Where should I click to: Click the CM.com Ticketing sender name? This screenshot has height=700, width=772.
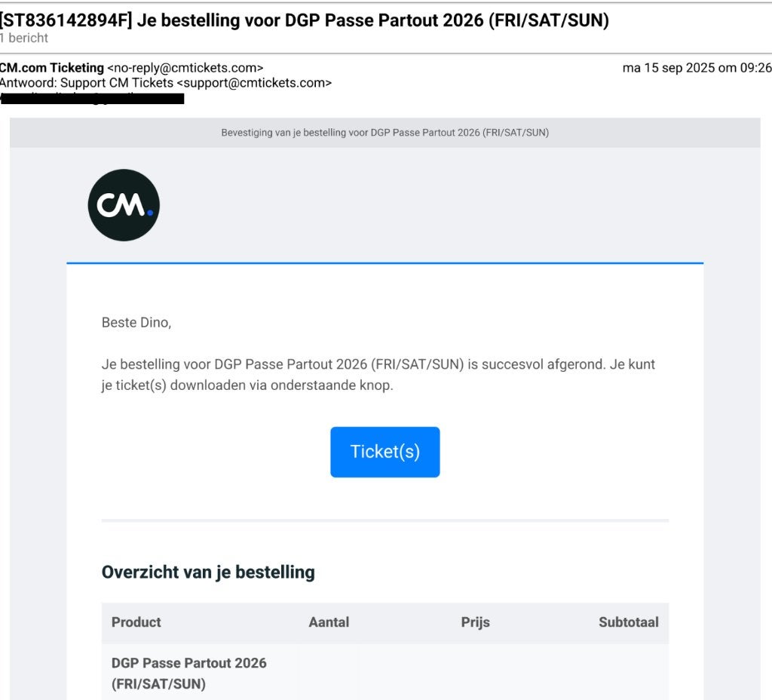52,67
